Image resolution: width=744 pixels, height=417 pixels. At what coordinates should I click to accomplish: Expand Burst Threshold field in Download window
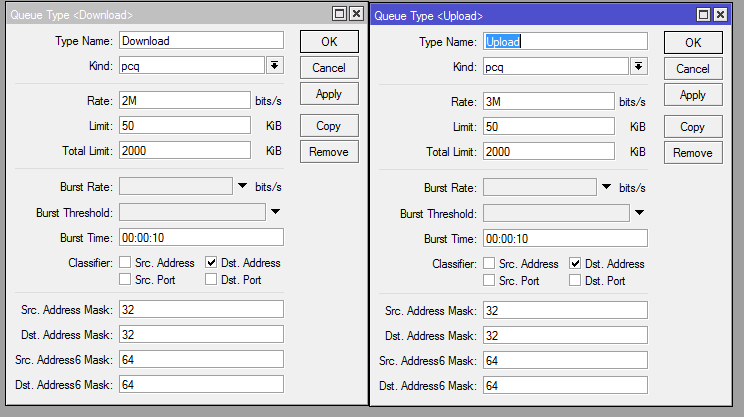(x=276, y=212)
